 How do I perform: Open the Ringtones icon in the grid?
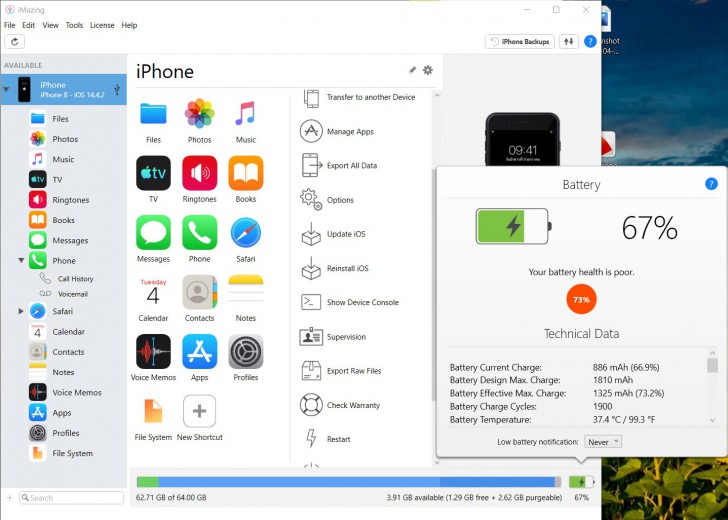pos(200,173)
